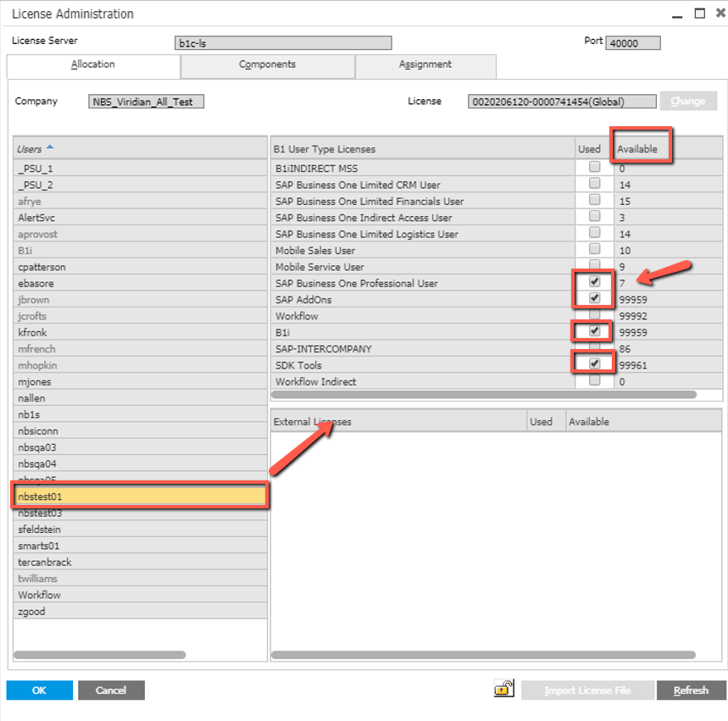Select user mjones
This screenshot has height=721, width=728.
[x=140, y=381]
